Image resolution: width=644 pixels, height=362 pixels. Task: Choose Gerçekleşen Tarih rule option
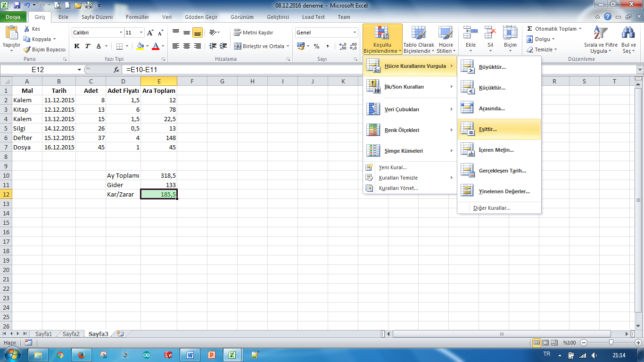click(x=499, y=171)
